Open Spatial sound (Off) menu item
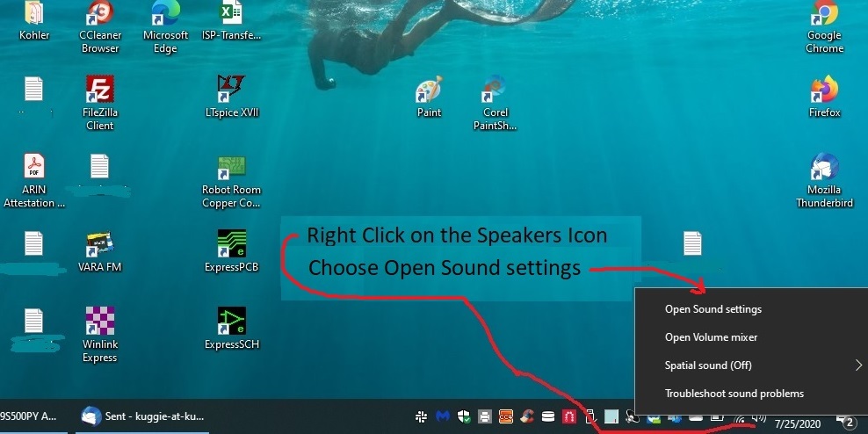 (708, 365)
